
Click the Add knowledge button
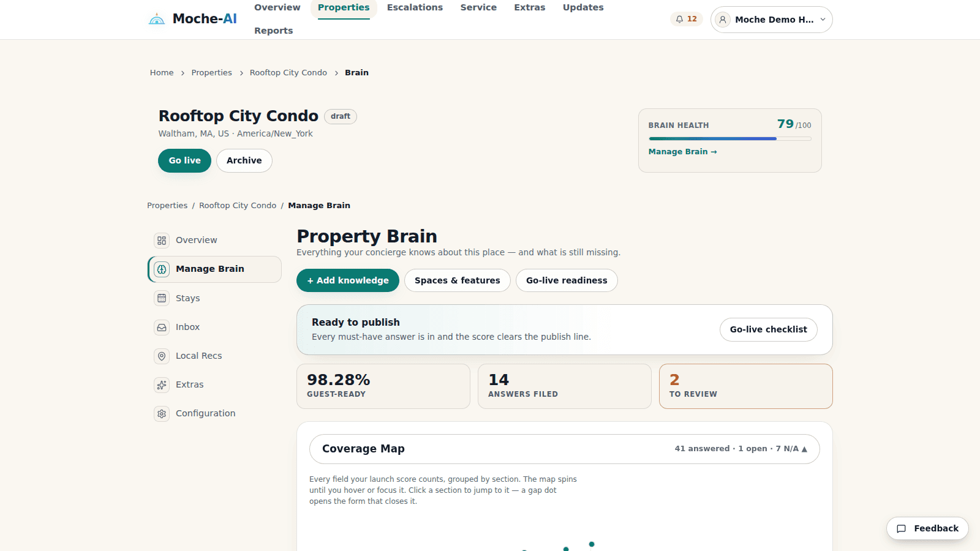click(348, 280)
